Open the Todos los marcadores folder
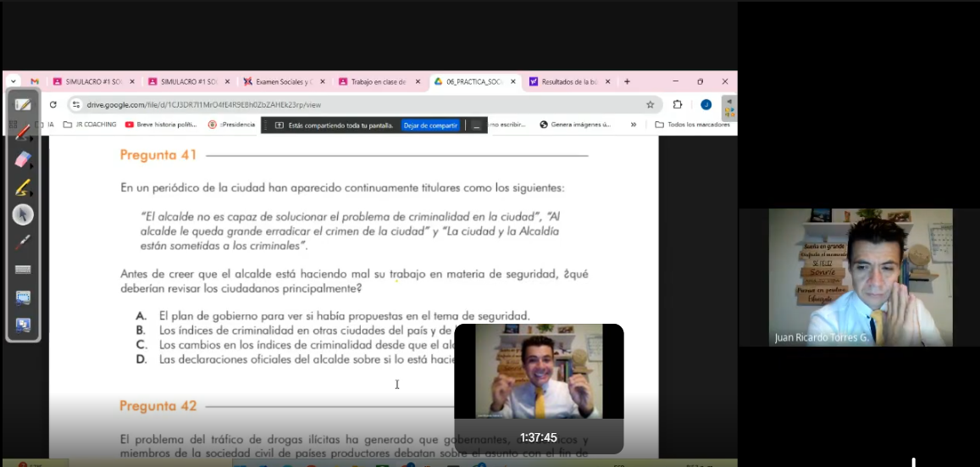Viewport: 980px width, 467px height. [x=692, y=125]
